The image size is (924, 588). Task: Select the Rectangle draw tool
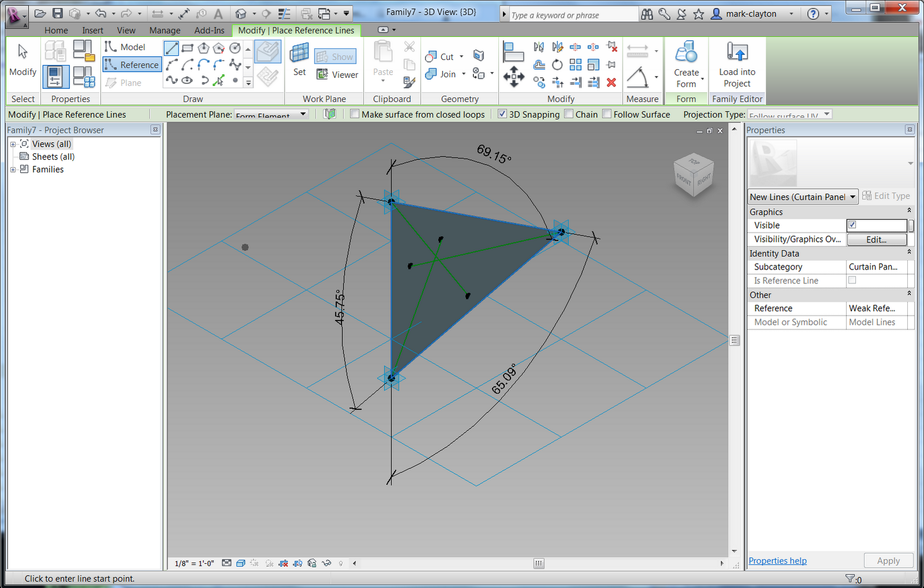point(187,48)
